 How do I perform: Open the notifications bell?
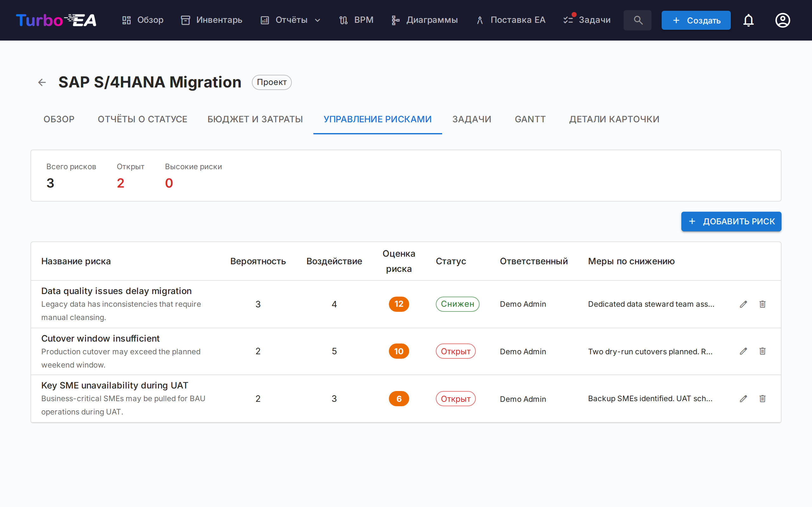pyautogui.click(x=748, y=20)
